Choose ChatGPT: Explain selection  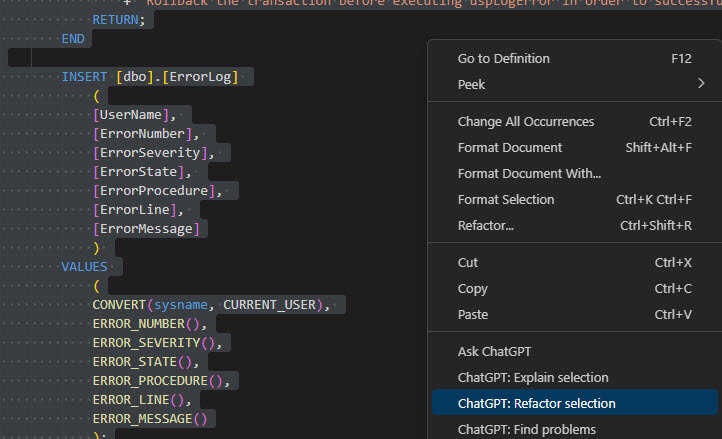coord(533,378)
